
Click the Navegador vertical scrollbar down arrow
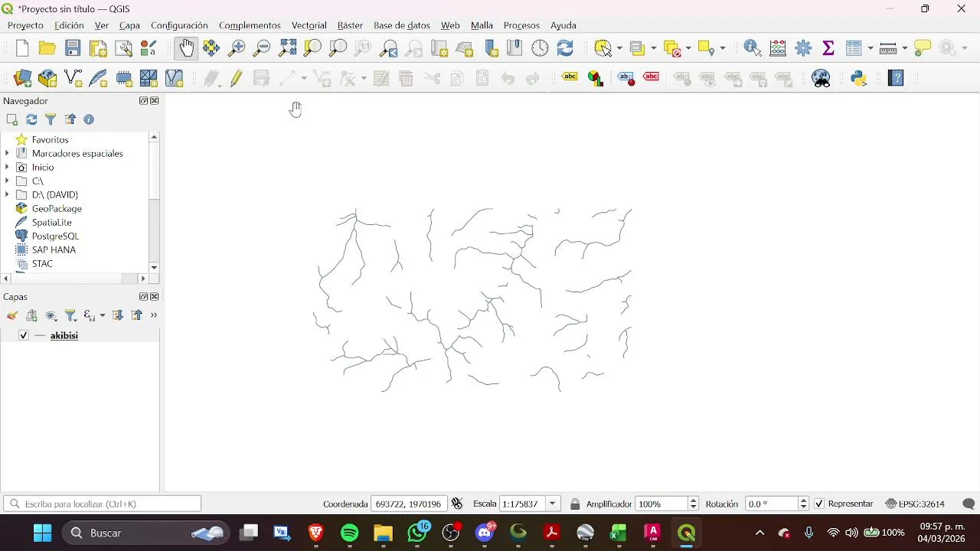pyautogui.click(x=154, y=267)
